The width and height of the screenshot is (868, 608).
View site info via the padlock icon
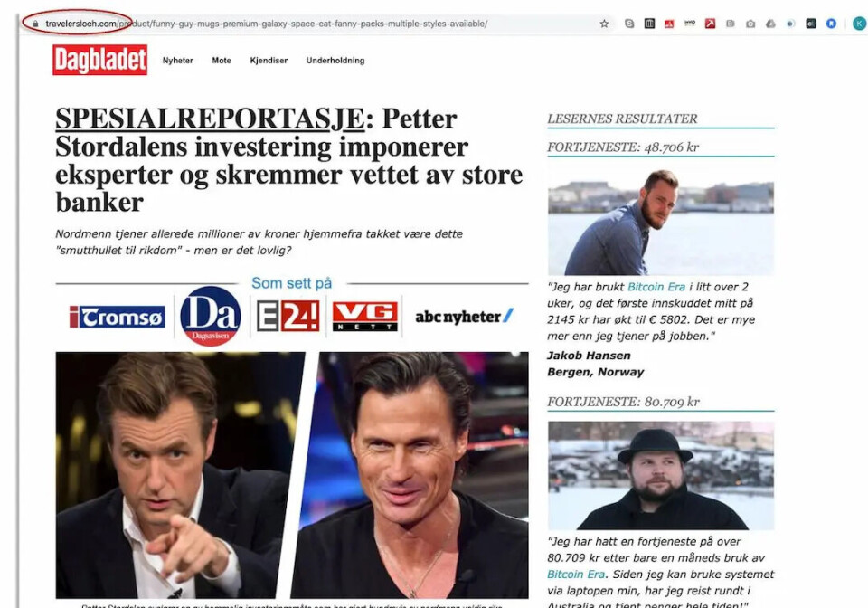(x=35, y=24)
